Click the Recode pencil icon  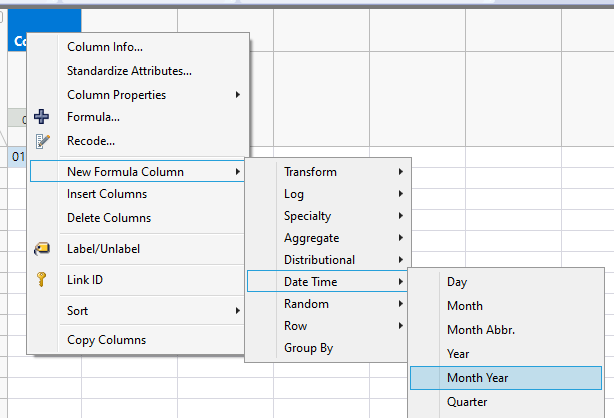point(42,141)
